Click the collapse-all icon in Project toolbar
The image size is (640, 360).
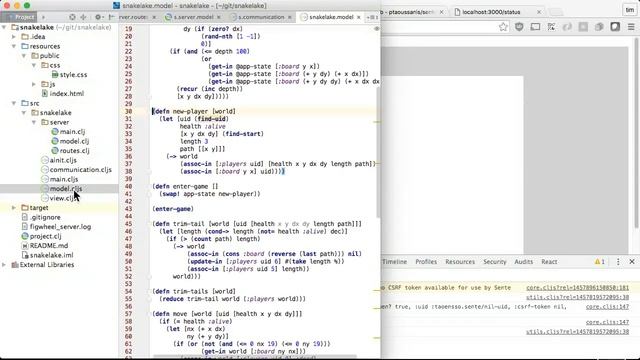[83, 17]
